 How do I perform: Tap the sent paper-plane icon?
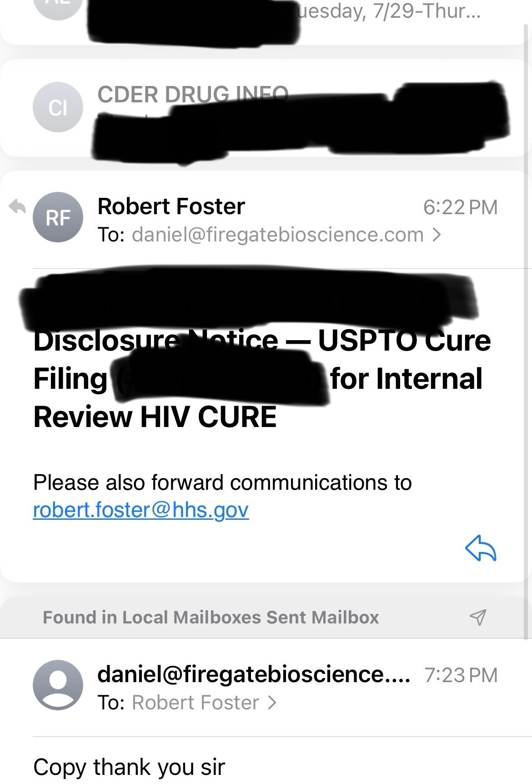click(478, 617)
